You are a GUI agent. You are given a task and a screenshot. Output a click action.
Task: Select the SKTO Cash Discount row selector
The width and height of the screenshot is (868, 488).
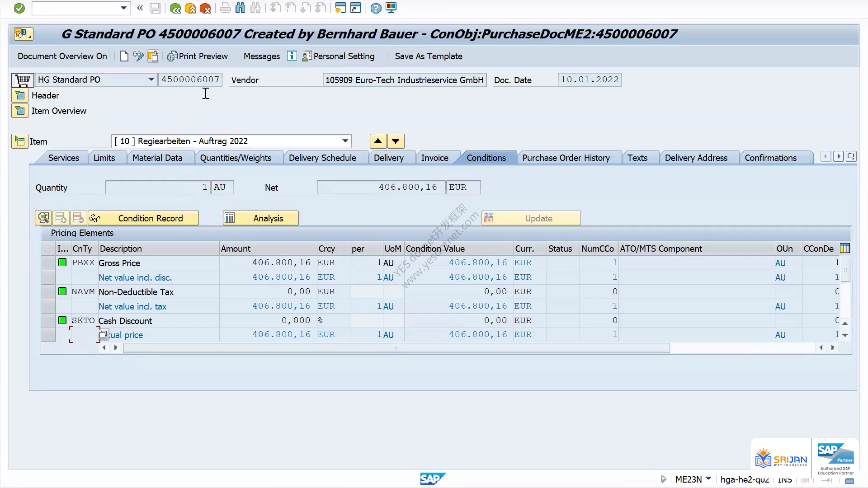(x=48, y=321)
